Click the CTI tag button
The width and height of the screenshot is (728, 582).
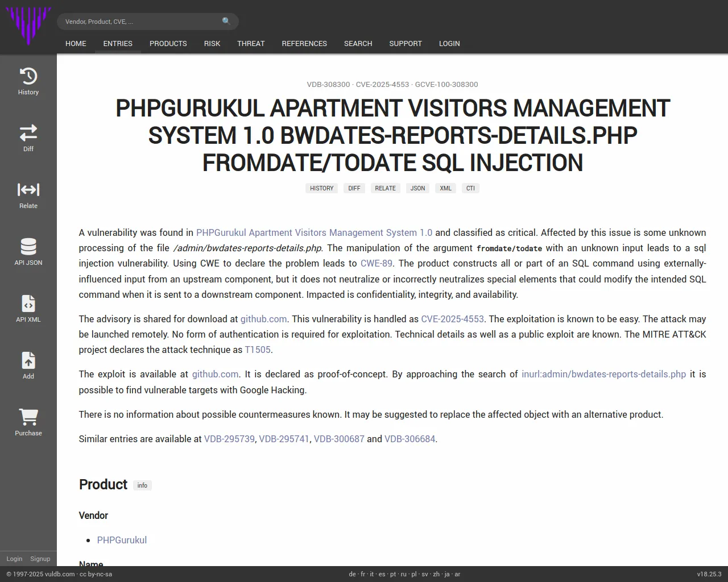tap(470, 188)
